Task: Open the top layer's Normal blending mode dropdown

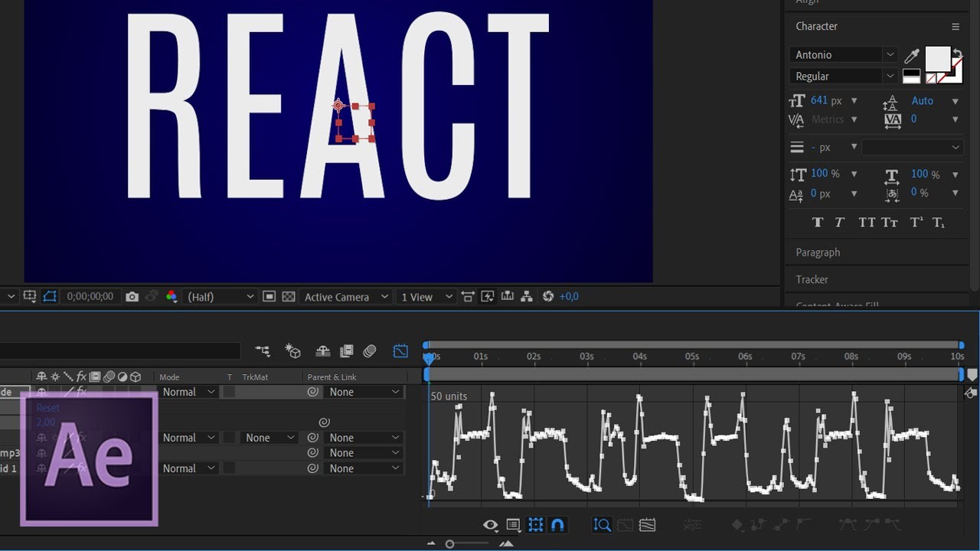Action: 188,392
